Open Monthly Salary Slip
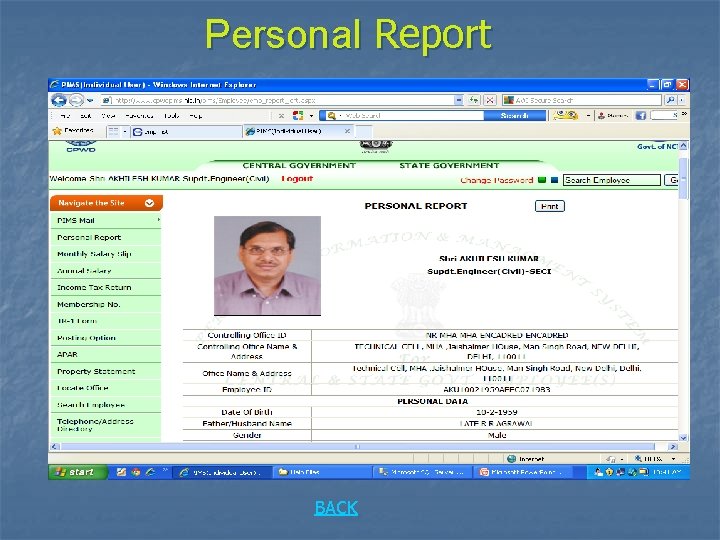720x540 pixels. point(106,254)
